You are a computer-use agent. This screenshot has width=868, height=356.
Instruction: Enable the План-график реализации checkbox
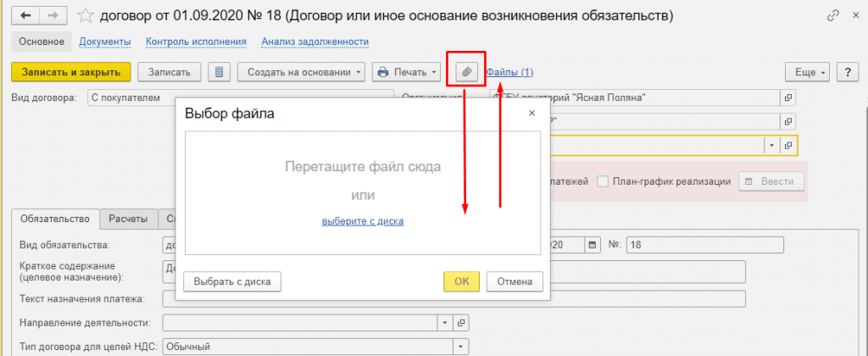pyautogui.click(x=603, y=181)
